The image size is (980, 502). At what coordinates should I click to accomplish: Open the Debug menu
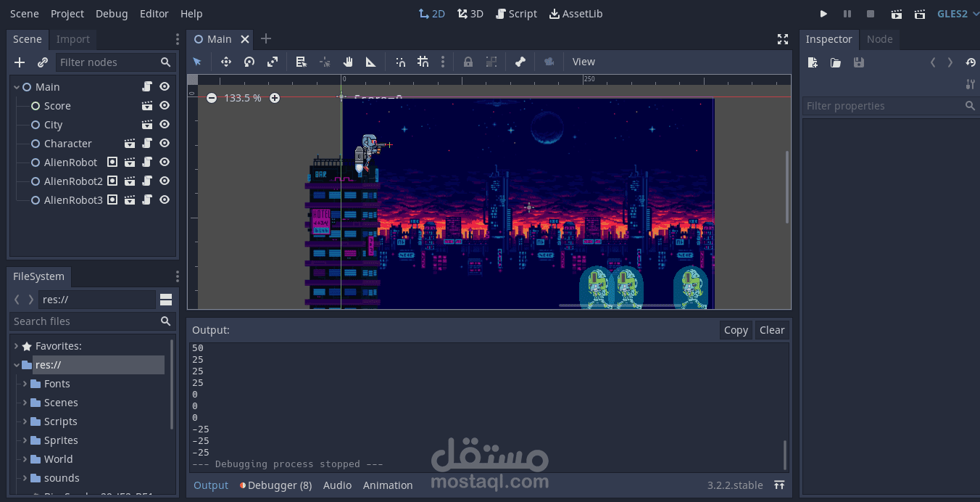[x=112, y=14]
